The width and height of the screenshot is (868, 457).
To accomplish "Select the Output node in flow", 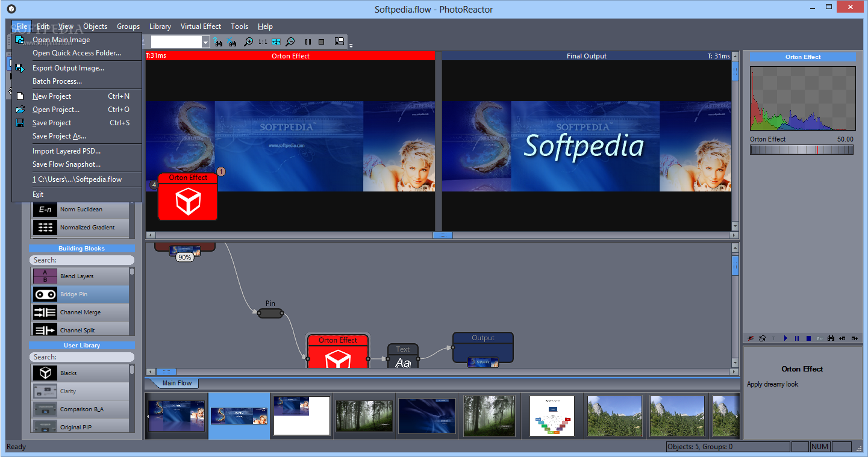I will click(483, 348).
